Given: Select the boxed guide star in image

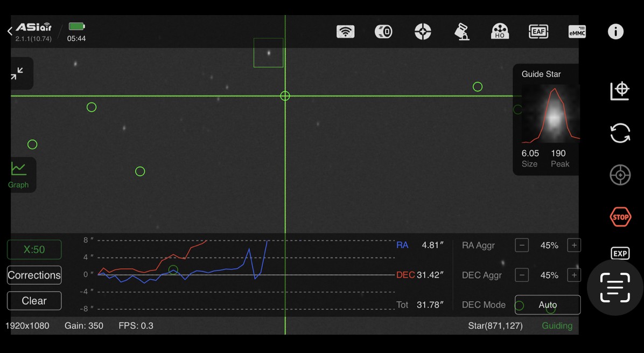Looking at the screenshot, I should [269, 53].
